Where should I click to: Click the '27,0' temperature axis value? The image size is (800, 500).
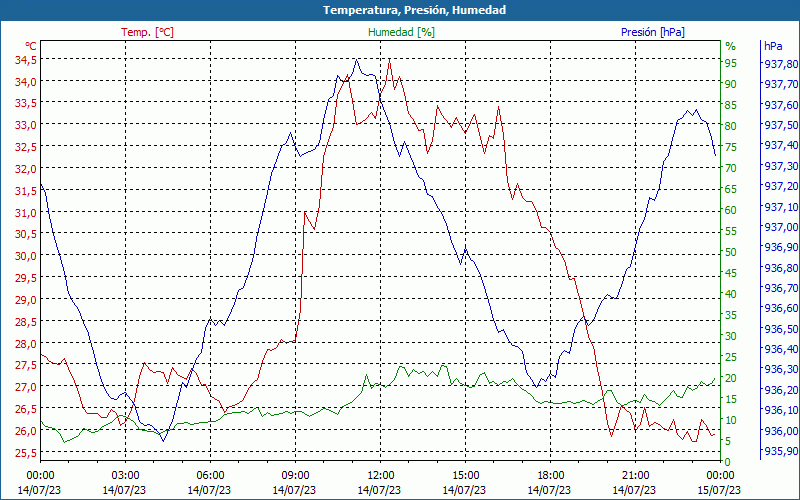[x=26, y=387]
